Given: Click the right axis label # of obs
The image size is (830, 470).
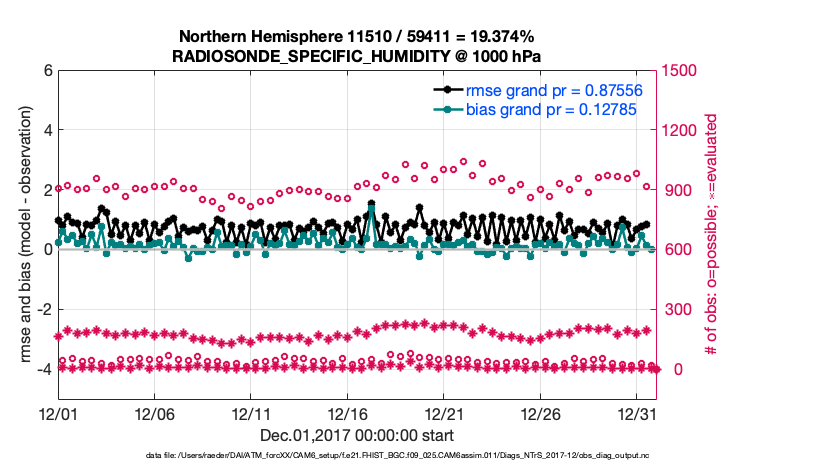Looking at the screenshot, I should 712,236.
